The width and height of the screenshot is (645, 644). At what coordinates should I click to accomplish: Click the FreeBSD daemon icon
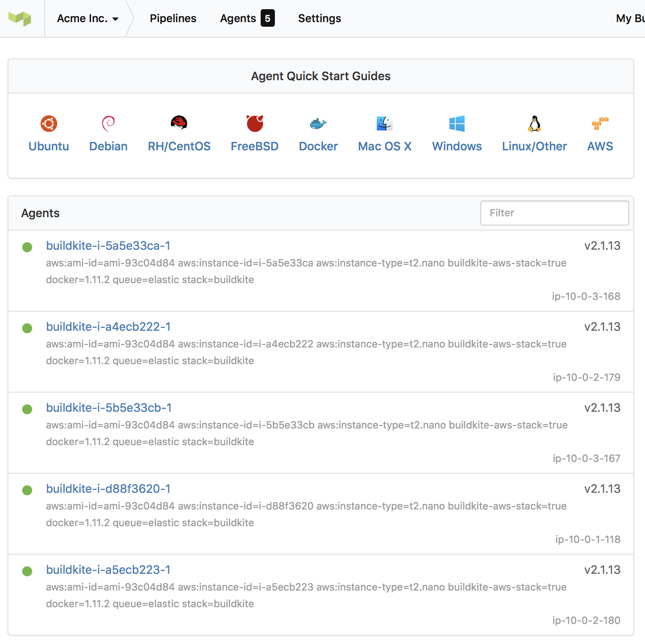coord(255,123)
